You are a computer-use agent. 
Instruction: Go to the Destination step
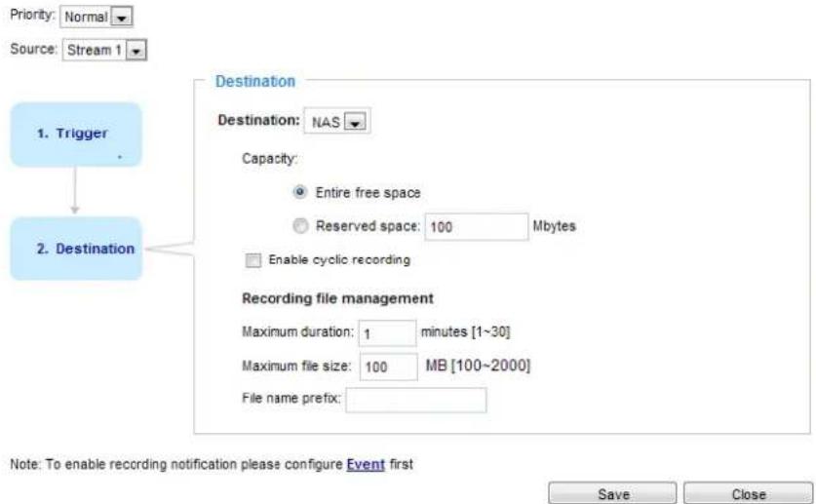point(76,249)
